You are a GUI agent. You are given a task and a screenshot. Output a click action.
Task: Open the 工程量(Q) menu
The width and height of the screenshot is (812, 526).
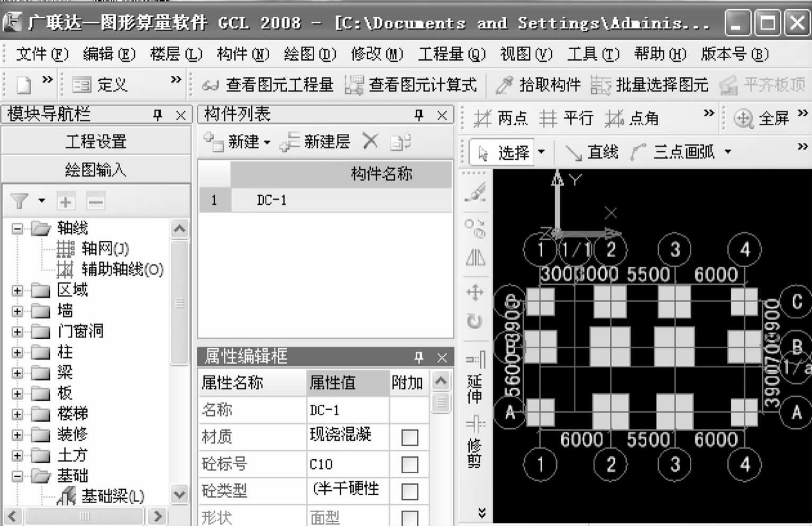coord(452,54)
